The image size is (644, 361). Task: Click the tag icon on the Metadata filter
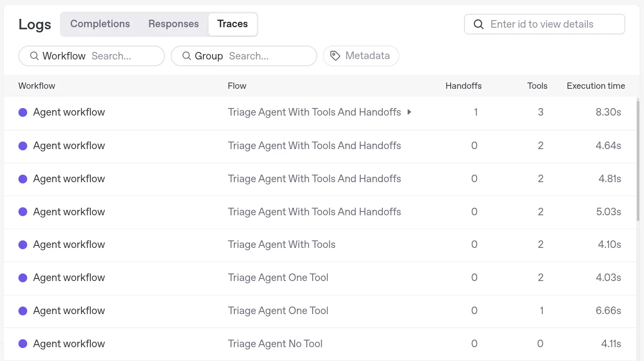pyautogui.click(x=335, y=56)
